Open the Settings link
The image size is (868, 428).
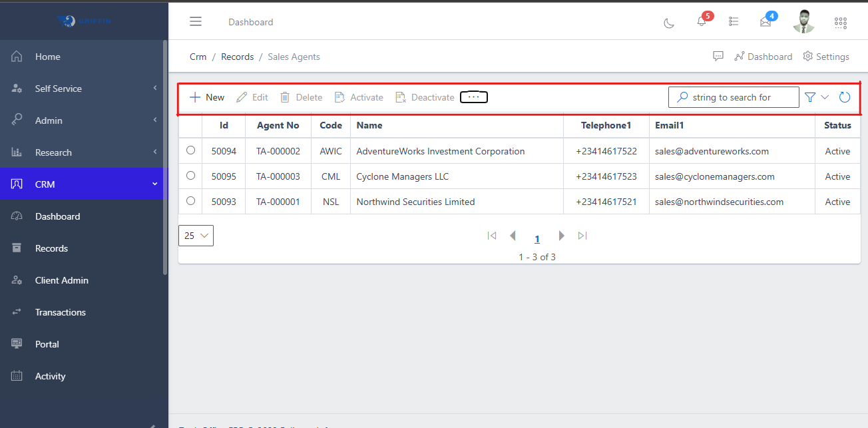pyautogui.click(x=826, y=57)
